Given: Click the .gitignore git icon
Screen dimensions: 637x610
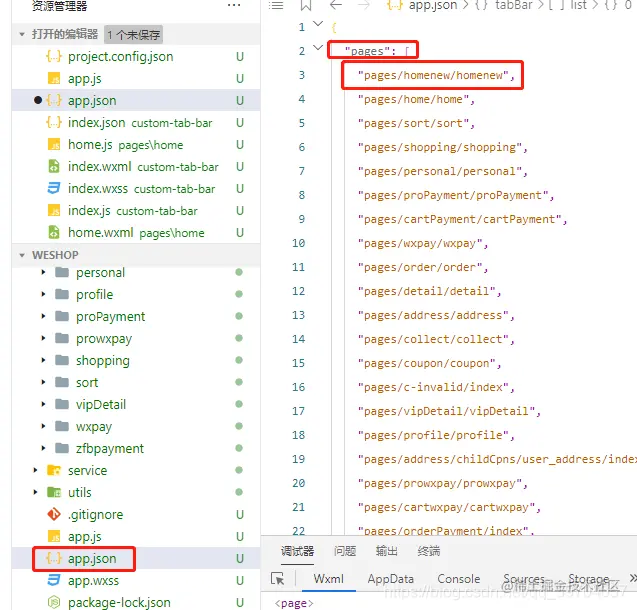Looking at the screenshot, I should (54, 514).
